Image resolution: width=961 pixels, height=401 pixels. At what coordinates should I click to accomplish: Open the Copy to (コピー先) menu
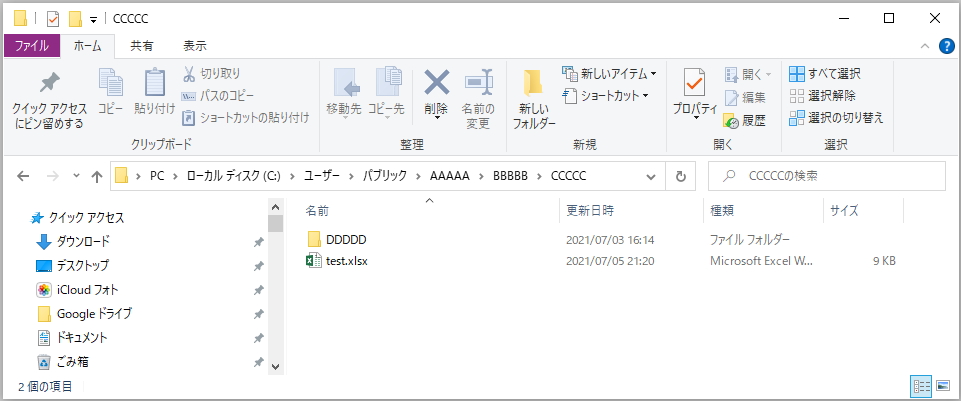tap(386, 93)
